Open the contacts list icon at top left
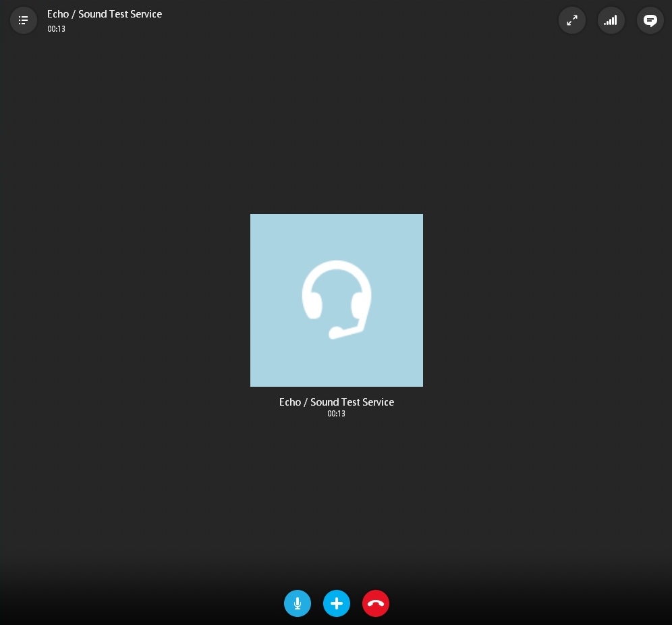The image size is (672, 625). (x=23, y=20)
